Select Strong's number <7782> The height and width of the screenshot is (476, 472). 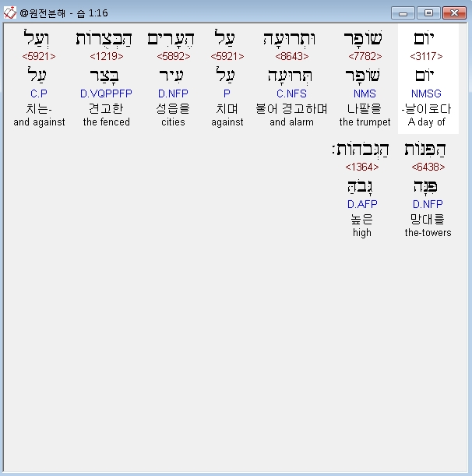pos(365,56)
